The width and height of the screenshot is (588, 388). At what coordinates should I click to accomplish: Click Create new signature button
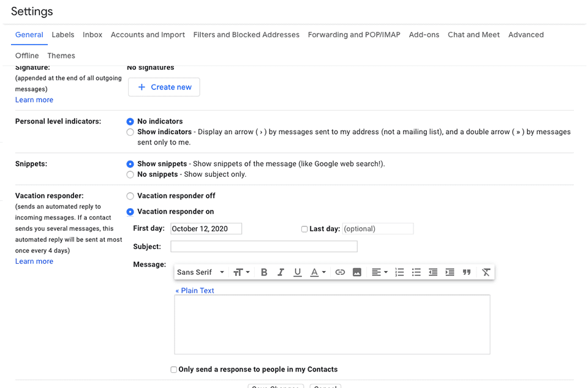click(x=164, y=87)
